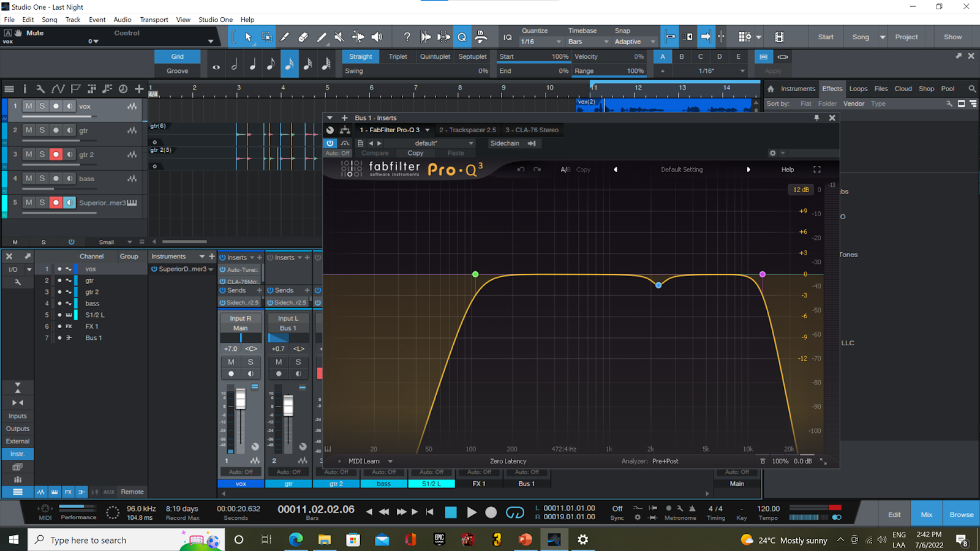Select the Listen speaker tool

(377, 37)
